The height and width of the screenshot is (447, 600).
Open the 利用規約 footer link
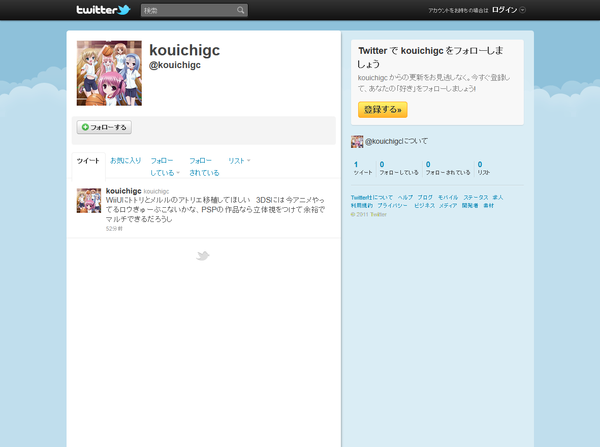pos(362,206)
